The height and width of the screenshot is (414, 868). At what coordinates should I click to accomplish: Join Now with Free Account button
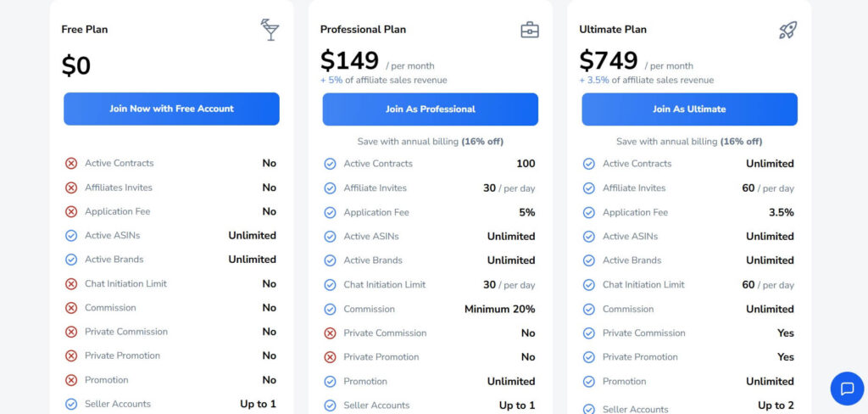point(171,109)
